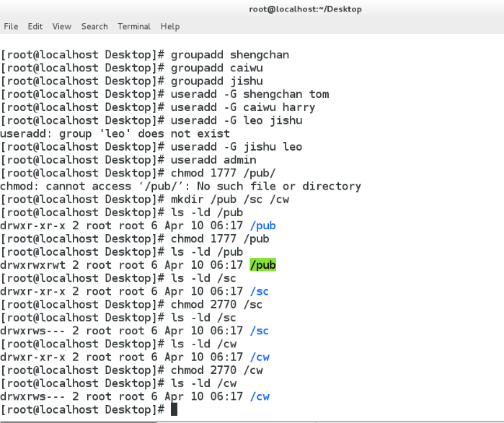504x423 pixels.
Task: Click the blue /pub directory name after drwxr-xr-x
Action: click(262, 226)
